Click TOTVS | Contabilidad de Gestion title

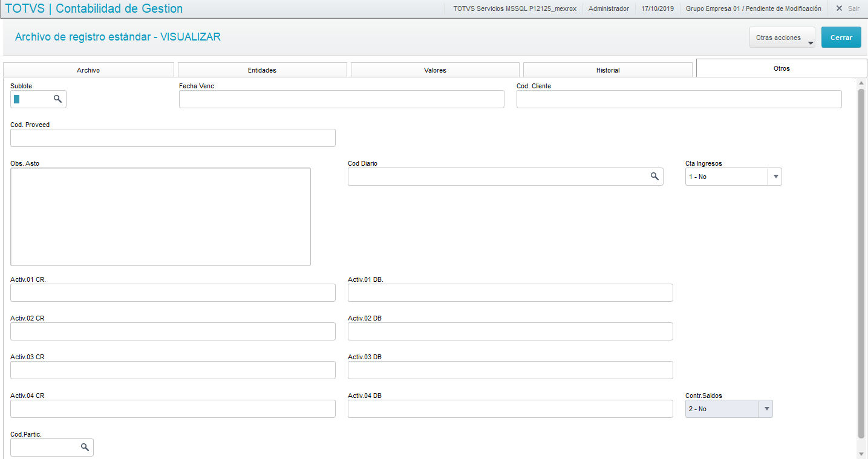tap(94, 9)
